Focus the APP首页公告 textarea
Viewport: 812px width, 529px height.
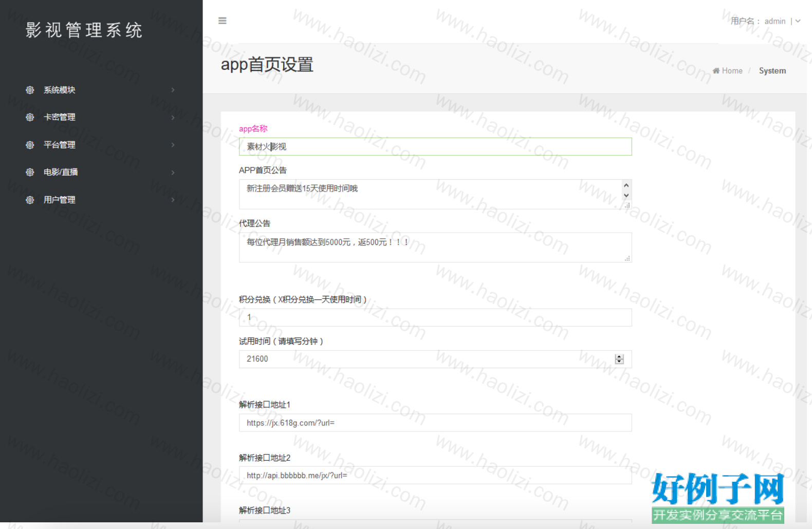(435, 194)
